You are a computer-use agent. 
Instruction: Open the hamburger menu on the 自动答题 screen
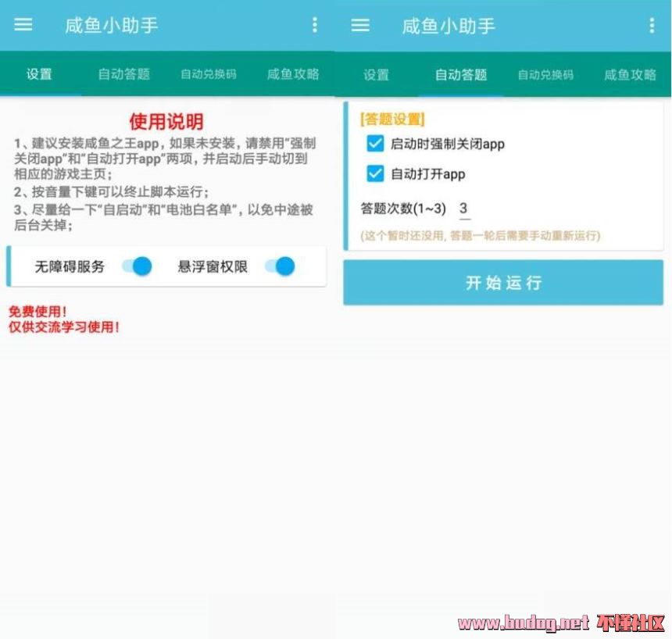point(360,25)
